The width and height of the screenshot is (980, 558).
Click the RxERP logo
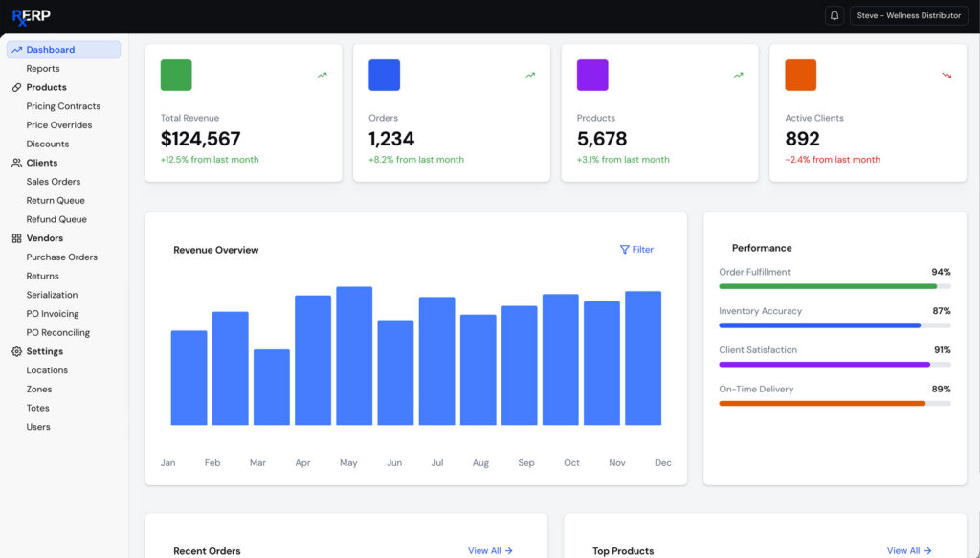tap(31, 16)
